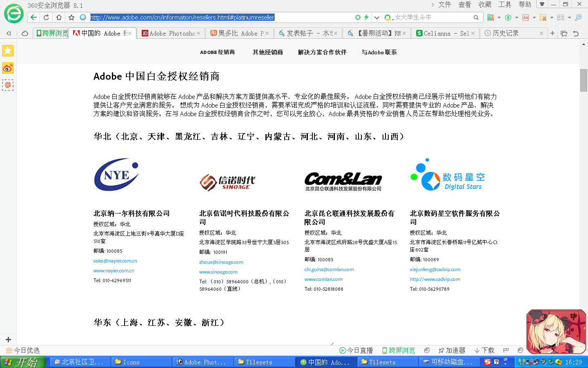Reload the page using the refresh icon
Viewport: 588px width, 368px height.
46,17
